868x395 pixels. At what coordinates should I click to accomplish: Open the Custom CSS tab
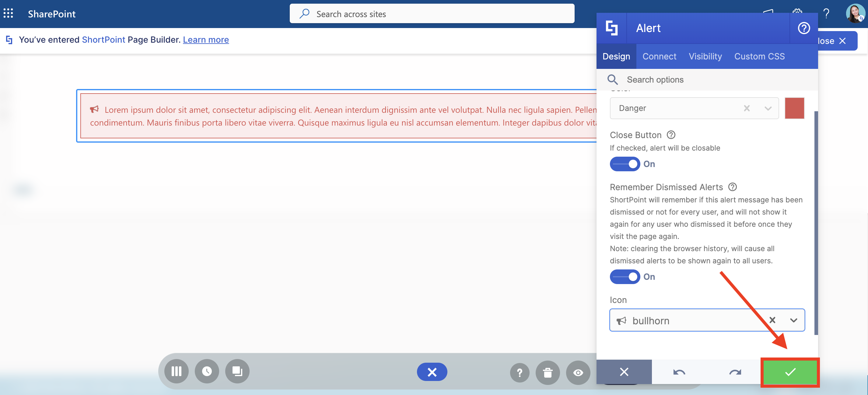(759, 56)
